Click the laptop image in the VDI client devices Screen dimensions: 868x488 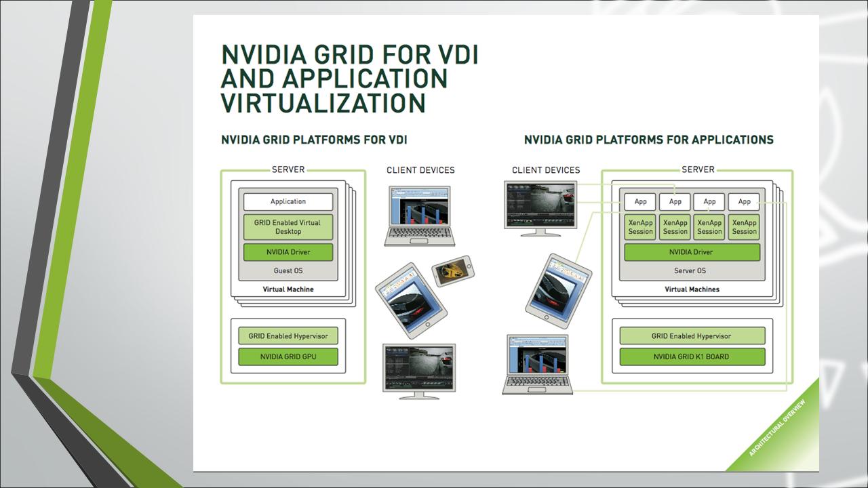[420, 215]
